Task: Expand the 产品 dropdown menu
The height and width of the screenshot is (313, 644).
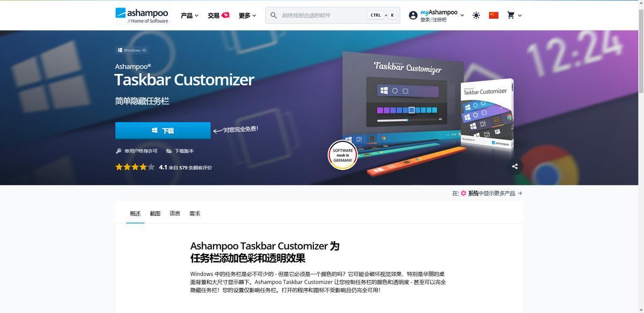Action: tap(189, 16)
